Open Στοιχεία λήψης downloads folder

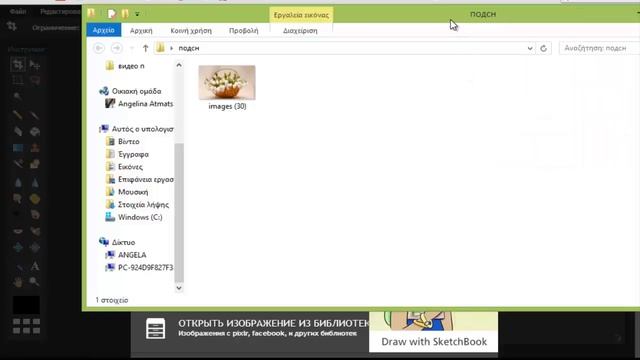click(143, 204)
